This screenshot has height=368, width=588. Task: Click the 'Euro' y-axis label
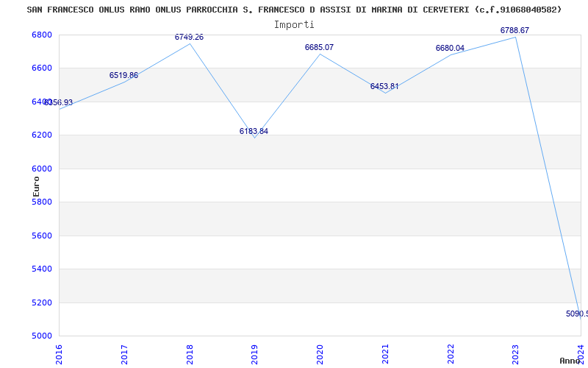(36, 186)
